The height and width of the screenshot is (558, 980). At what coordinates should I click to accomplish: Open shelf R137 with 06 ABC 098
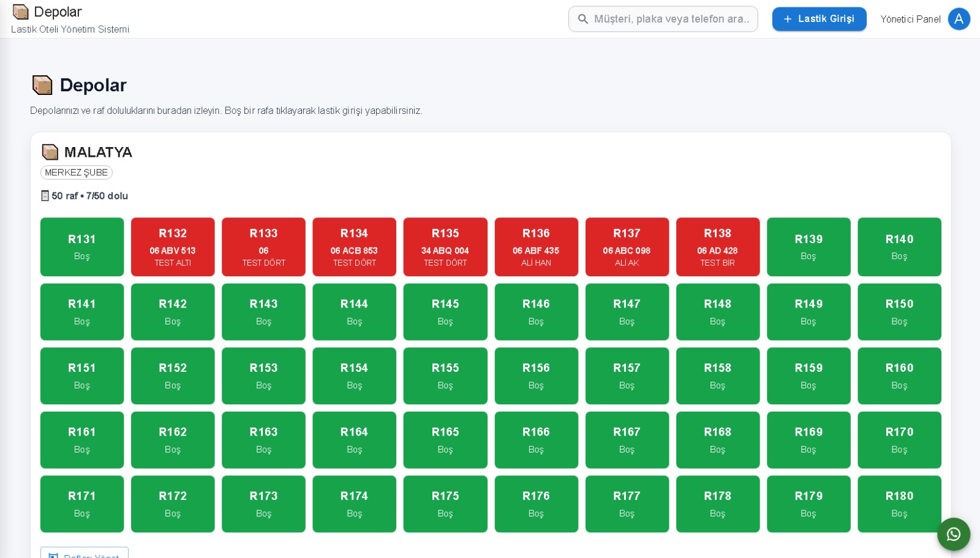click(x=627, y=247)
